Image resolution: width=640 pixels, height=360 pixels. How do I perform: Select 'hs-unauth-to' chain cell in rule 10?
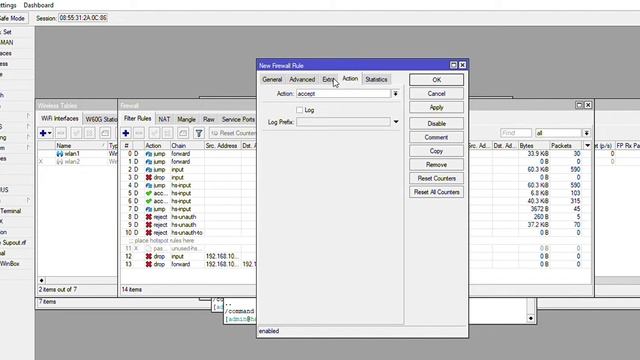point(187,233)
